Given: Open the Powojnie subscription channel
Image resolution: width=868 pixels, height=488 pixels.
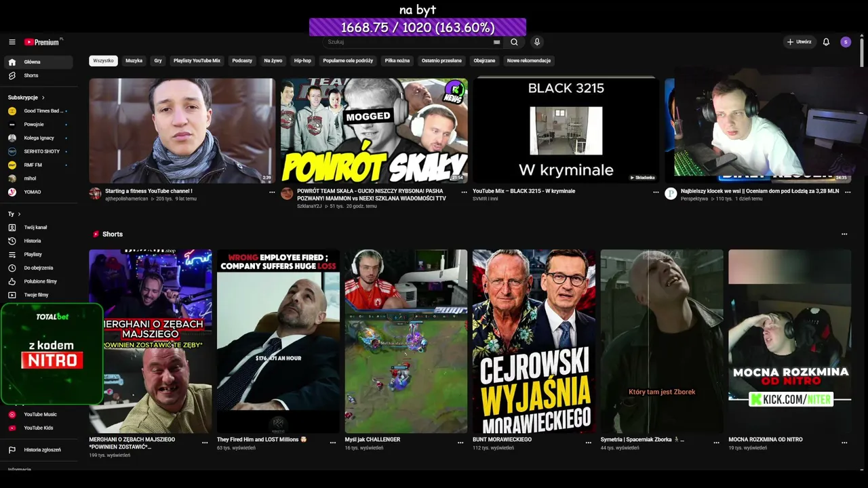Looking at the screenshot, I should 39,125.
